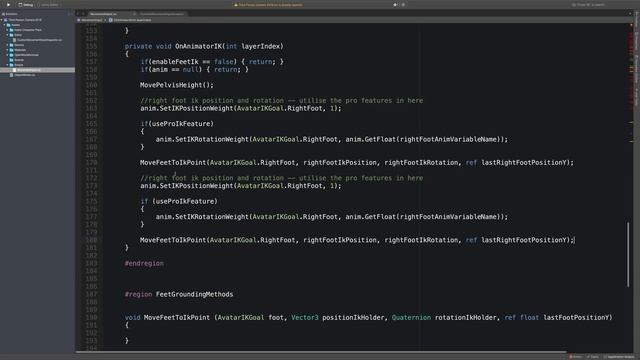The width and height of the screenshot is (640, 360).
Task: Open the Debug configuration dropdown
Action: (26, 5)
